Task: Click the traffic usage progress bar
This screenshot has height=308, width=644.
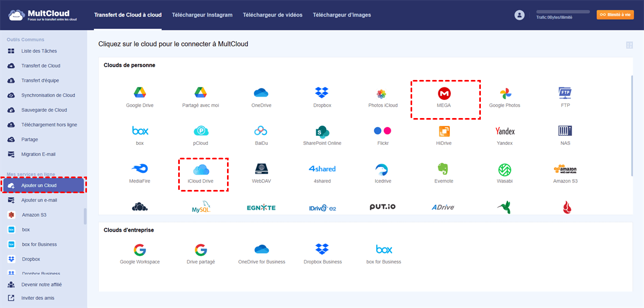Action: pos(562,11)
